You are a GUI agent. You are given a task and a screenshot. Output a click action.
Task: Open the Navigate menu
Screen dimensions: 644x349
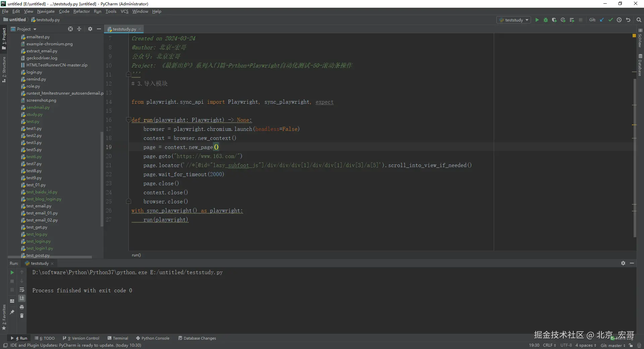coord(46,11)
